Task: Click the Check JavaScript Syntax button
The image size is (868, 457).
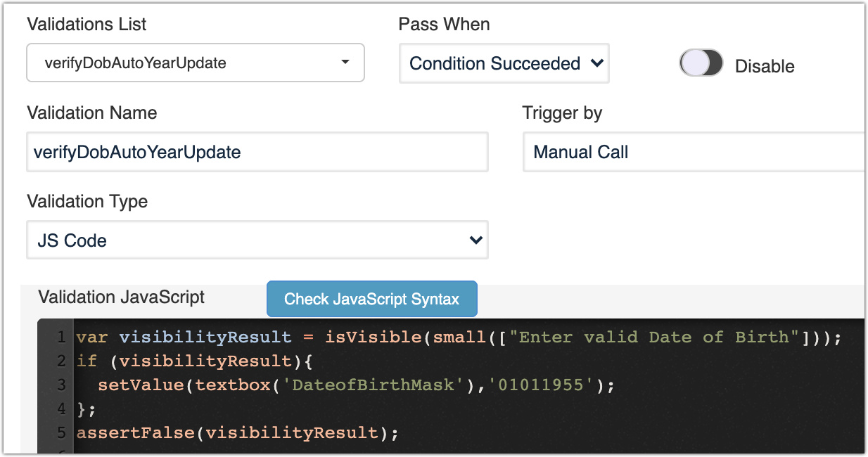Action: pos(371,299)
